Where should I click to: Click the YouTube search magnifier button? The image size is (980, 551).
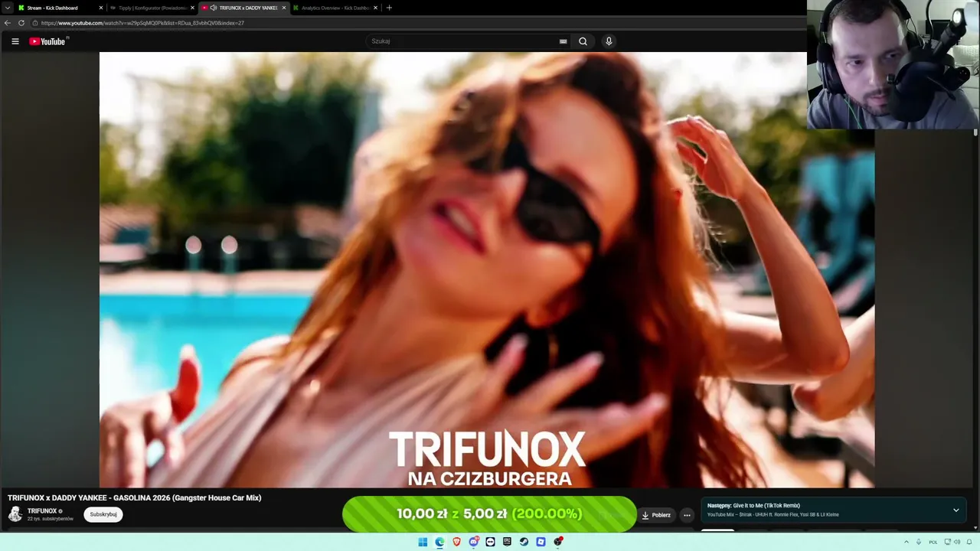tap(583, 41)
